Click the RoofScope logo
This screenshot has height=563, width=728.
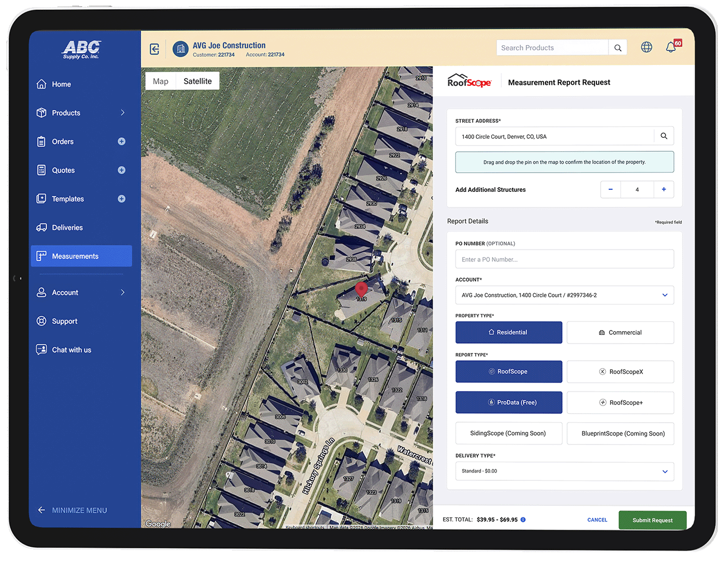pyautogui.click(x=469, y=81)
